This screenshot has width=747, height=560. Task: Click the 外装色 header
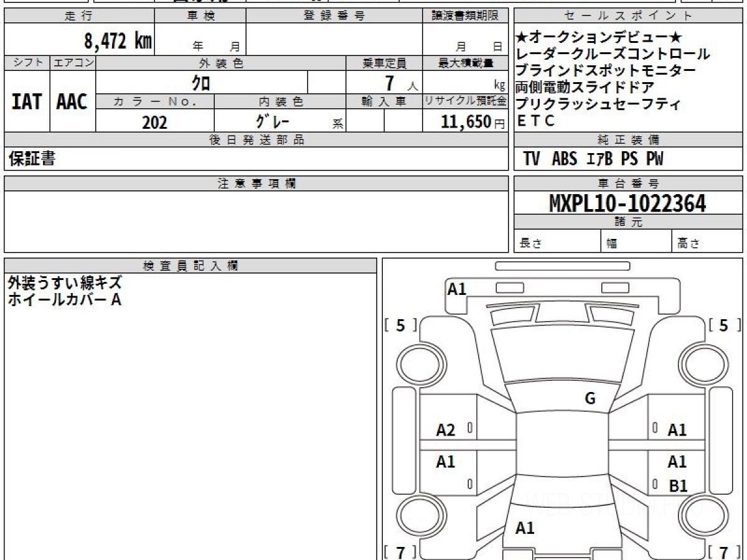point(221,63)
